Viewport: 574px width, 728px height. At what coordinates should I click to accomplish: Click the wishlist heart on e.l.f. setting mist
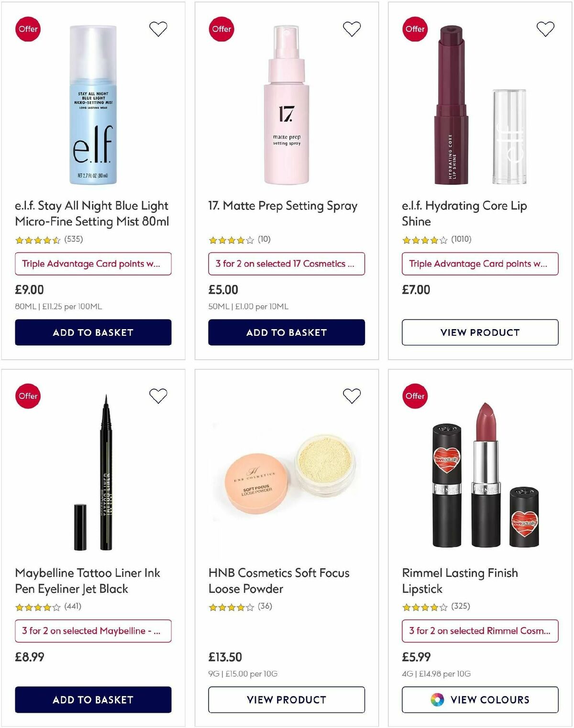pos(158,29)
